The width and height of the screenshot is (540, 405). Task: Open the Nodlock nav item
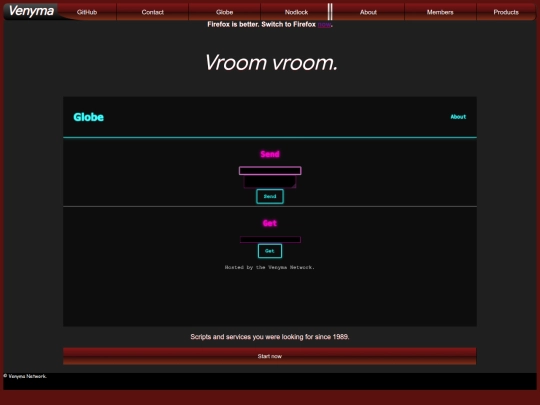click(296, 12)
